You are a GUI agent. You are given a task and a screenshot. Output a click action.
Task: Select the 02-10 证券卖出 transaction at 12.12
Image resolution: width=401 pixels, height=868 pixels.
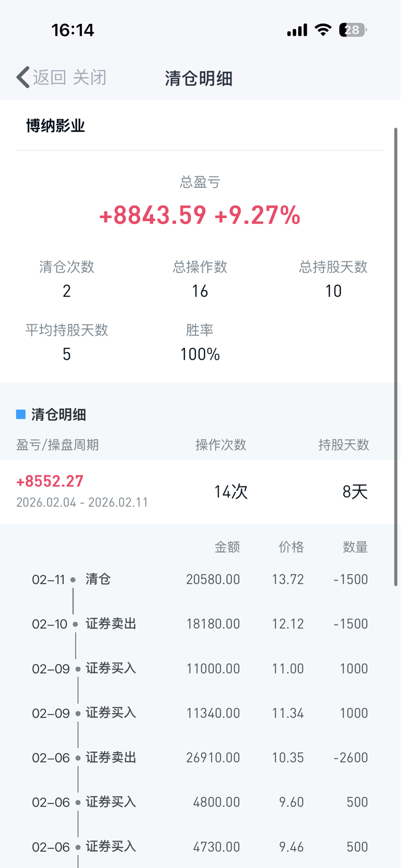[x=200, y=624]
